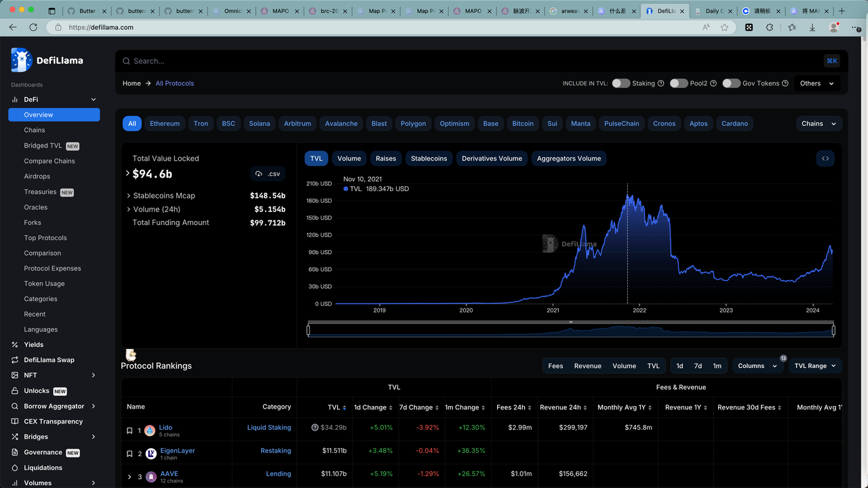Toggle Raises chart series
Screen dimensions: 868x488
pyautogui.click(x=386, y=158)
